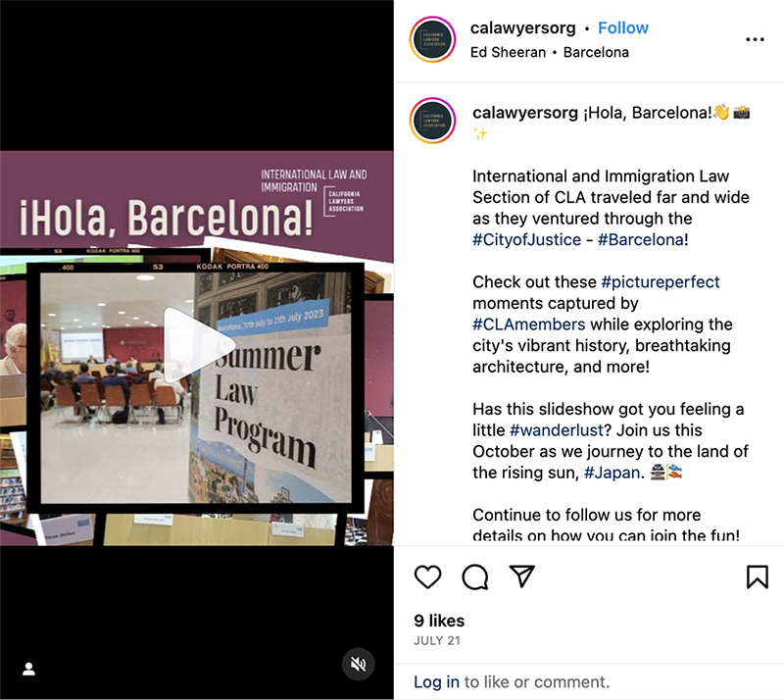The image size is (784, 700).
Task: Open calawyersorg profile picture in header
Action: pos(432,39)
